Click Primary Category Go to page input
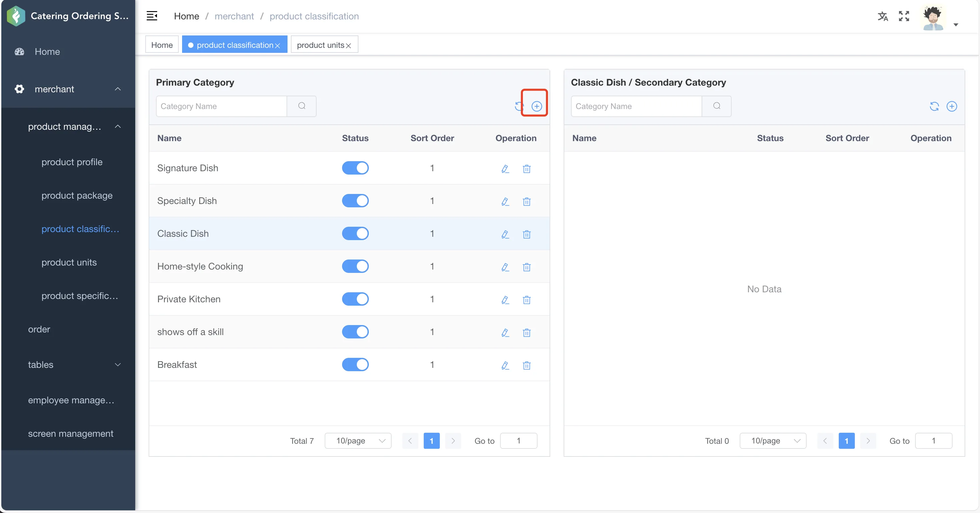Image resolution: width=980 pixels, height=513 pixels. click(518, 440)
